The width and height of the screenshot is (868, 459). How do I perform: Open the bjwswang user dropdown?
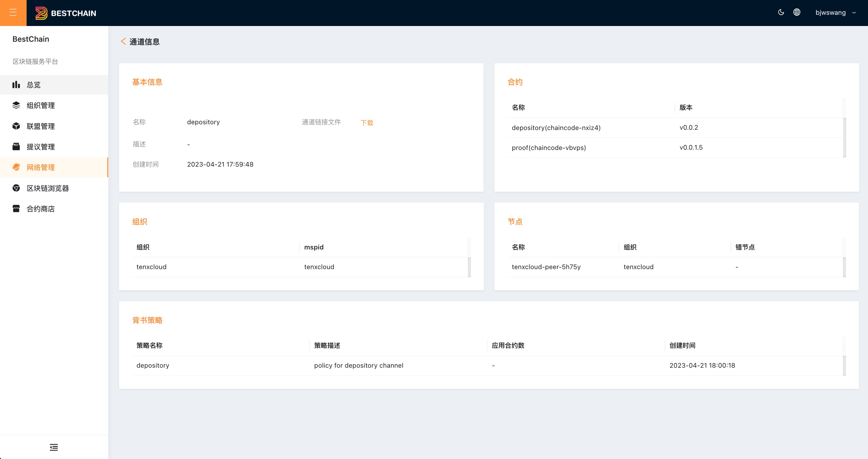835,13
